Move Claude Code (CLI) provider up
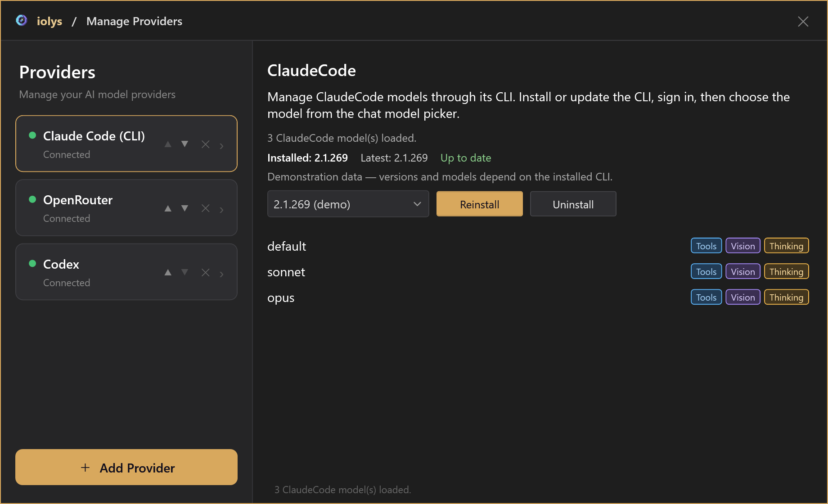828x504 pixels. (168, 144)
